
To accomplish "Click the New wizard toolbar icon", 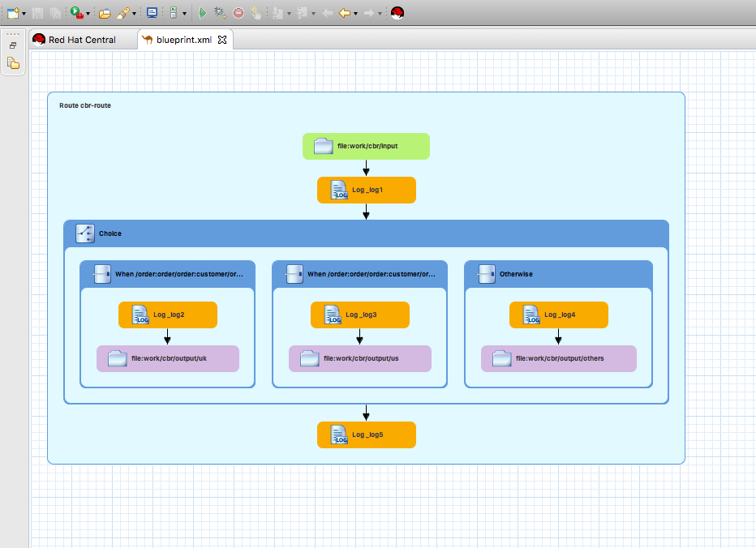I will (x=12, y=13).
